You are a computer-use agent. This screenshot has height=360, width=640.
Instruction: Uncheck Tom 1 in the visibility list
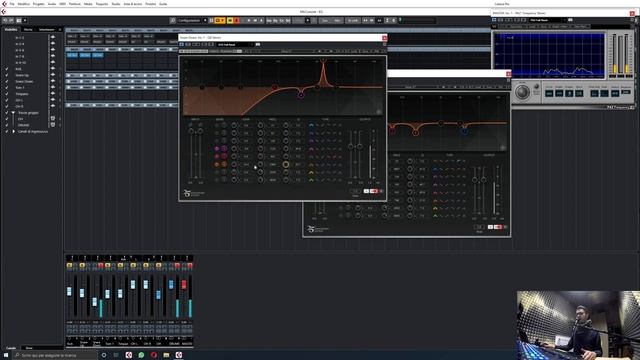(x=7, y=87)
